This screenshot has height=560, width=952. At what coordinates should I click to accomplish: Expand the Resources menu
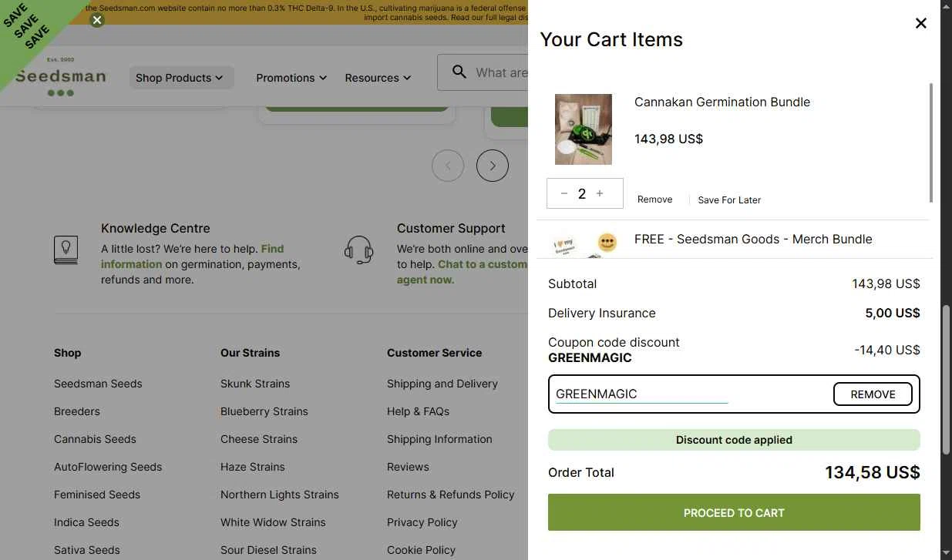point(378,78)
